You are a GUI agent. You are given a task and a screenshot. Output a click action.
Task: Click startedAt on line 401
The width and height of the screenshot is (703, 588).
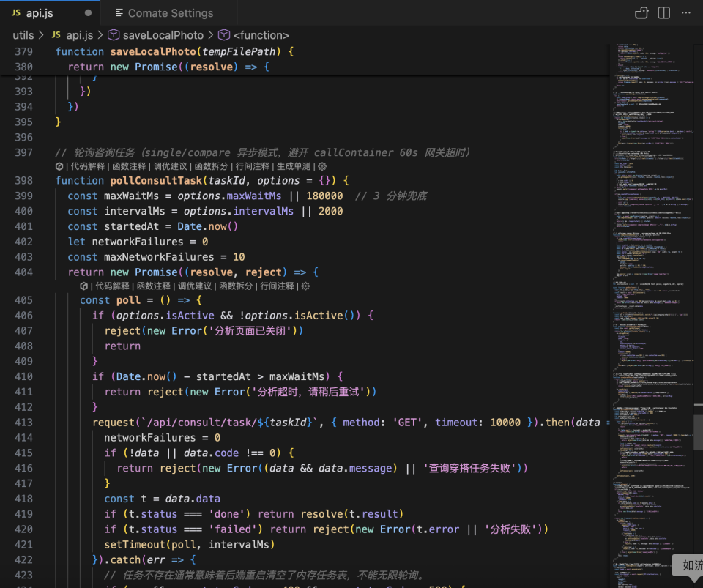(x=131, y=226)
